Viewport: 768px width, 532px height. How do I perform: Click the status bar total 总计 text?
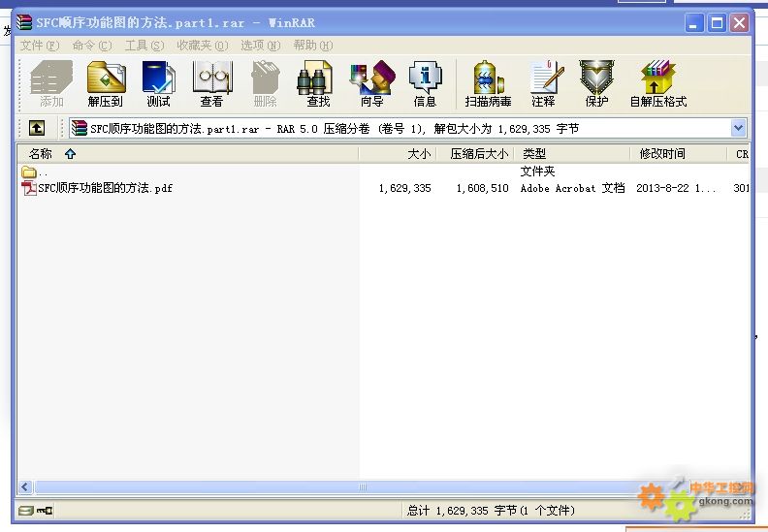pyautogui.click(x=491, y=511)
